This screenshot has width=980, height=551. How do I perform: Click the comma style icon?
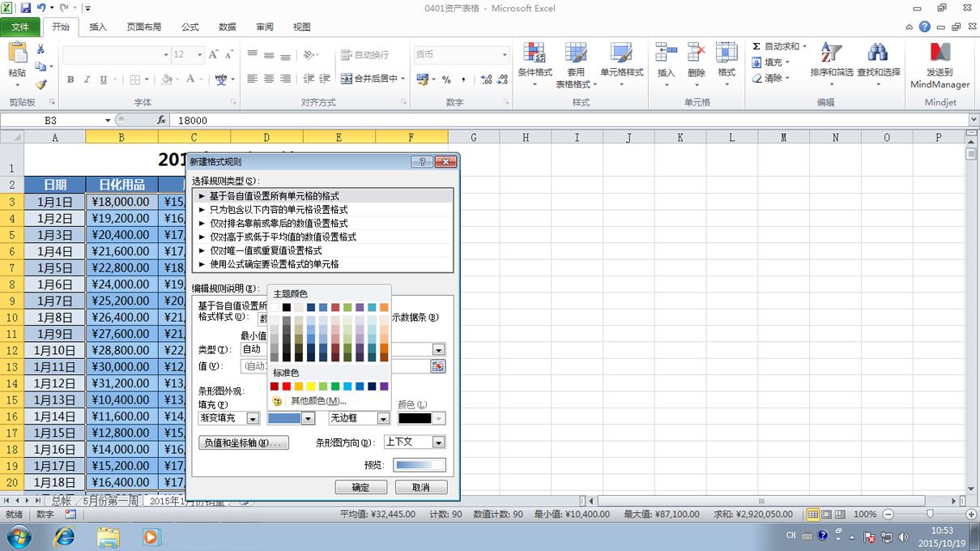click(463, 79)
